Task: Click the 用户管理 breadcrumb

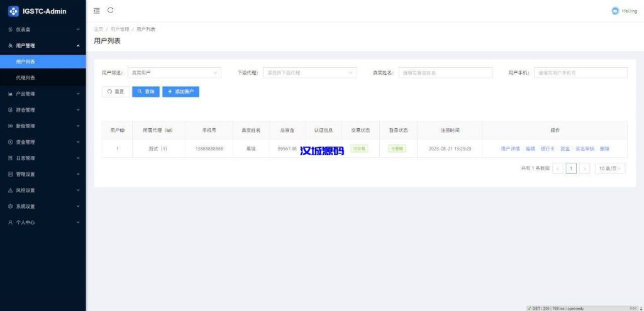Action: click(x=120, y=29)
